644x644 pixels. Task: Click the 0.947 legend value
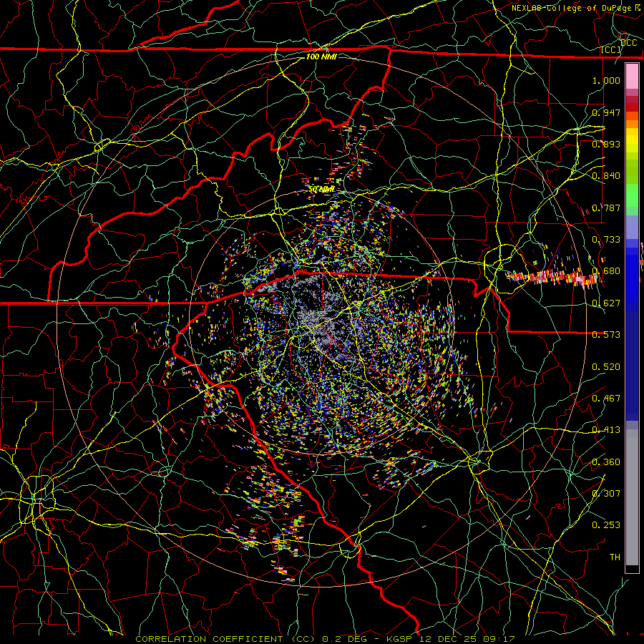606,112
